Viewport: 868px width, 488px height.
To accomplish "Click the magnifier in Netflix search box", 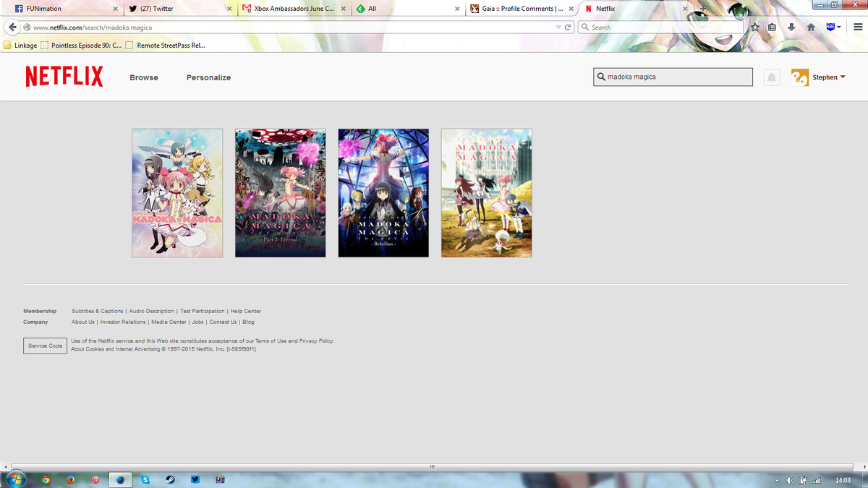I will pyautogui.click(x=601, y=77).
